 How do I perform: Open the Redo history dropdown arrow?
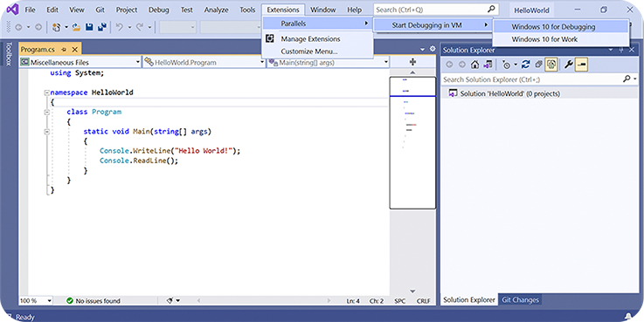149,27
